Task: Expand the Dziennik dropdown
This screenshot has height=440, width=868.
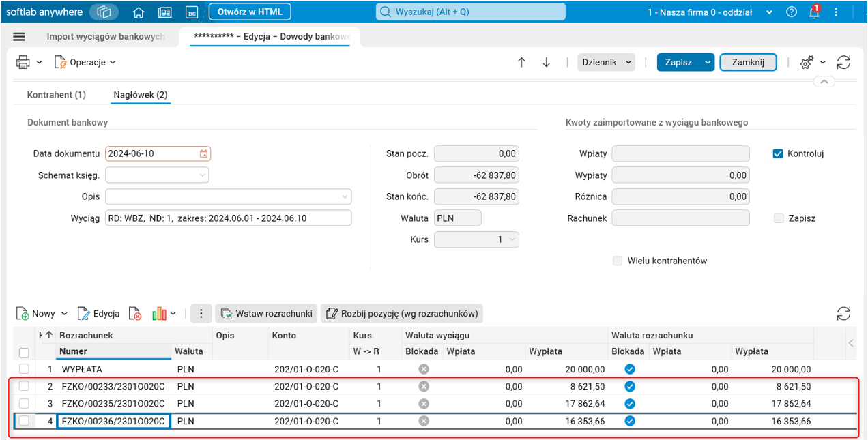Action: coord(606,62)
